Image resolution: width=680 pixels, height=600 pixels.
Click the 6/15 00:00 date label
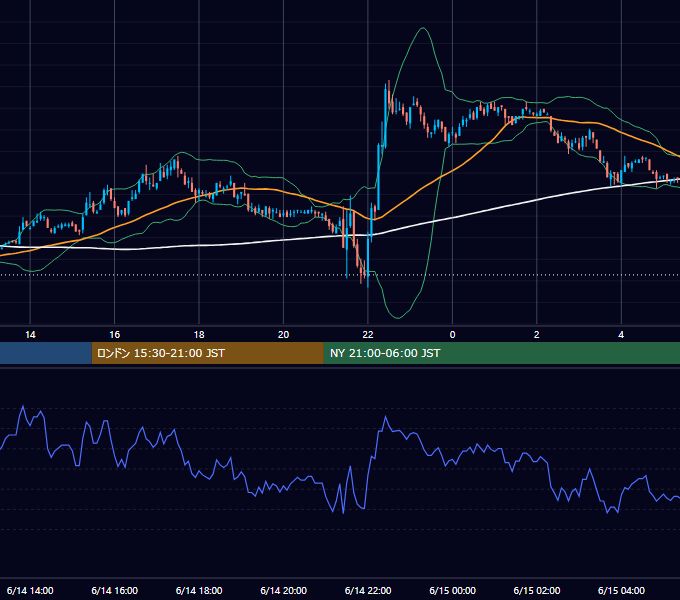coord(452,590)
